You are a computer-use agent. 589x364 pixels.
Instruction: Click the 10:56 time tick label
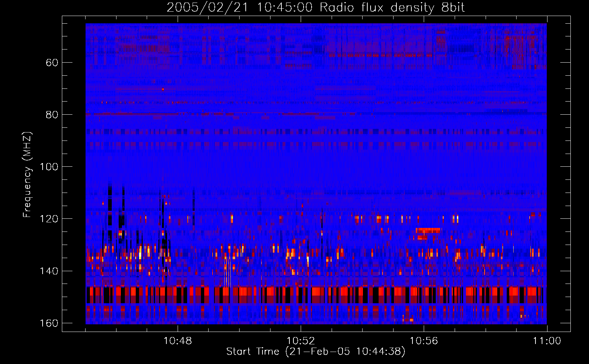pos(424,341)
